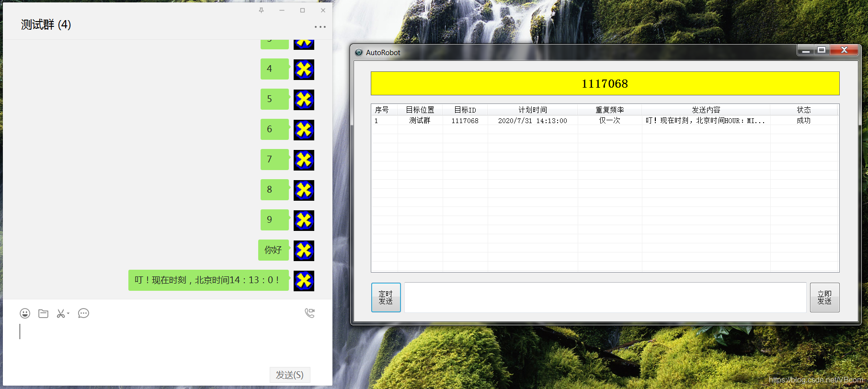
Task: Click the avatar beside message 4
Action: [304, 69]
